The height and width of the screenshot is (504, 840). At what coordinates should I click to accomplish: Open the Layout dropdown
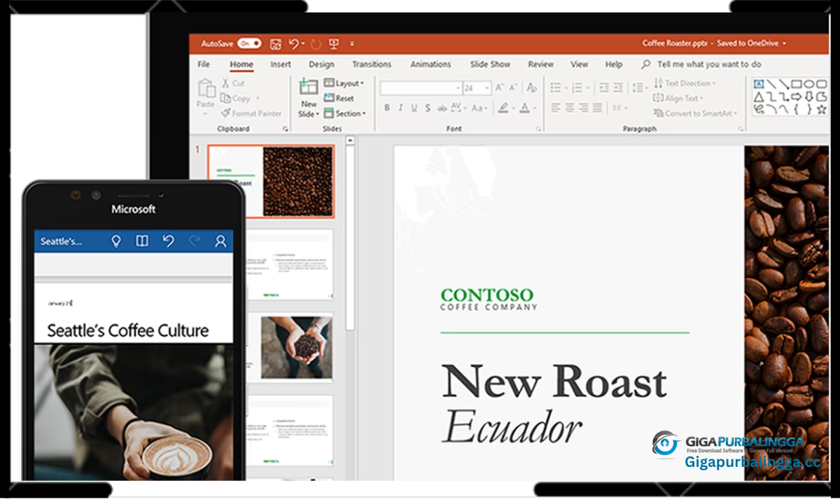pyautogui.click(x=344, y=83)
